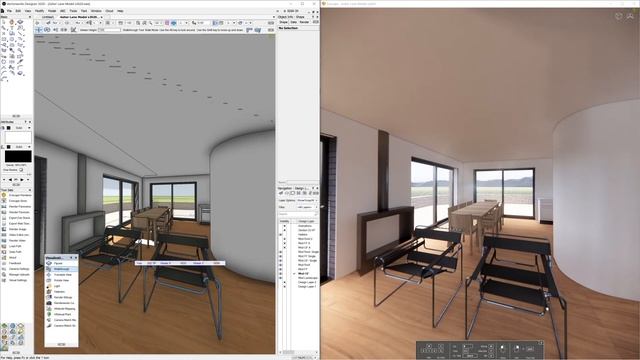The image size is (640, 360).
Task: Open Walkthrough tool preferences in the mode bar
Action: tap(73, 30)
